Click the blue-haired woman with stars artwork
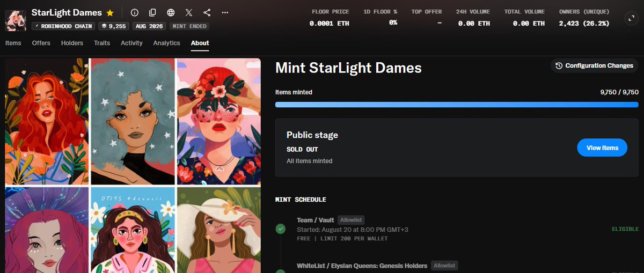Screen dimensions: 644x273 (x=133, y=122)
